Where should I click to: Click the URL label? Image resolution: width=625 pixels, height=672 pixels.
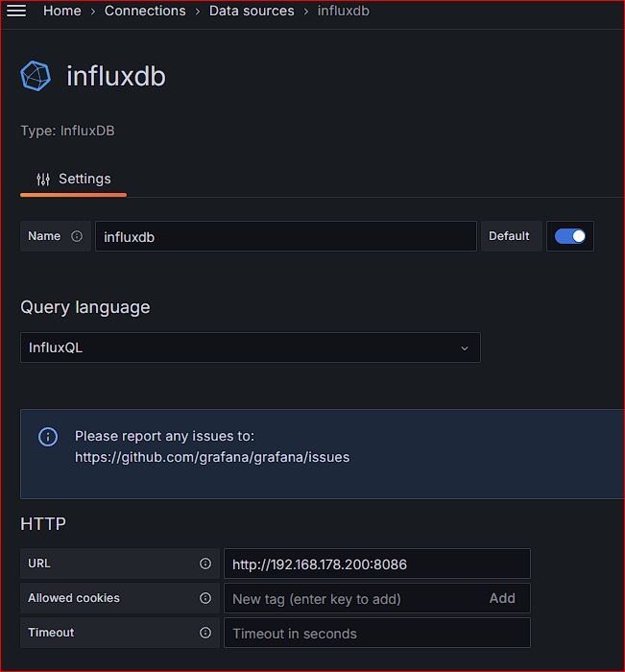point(39,564)
